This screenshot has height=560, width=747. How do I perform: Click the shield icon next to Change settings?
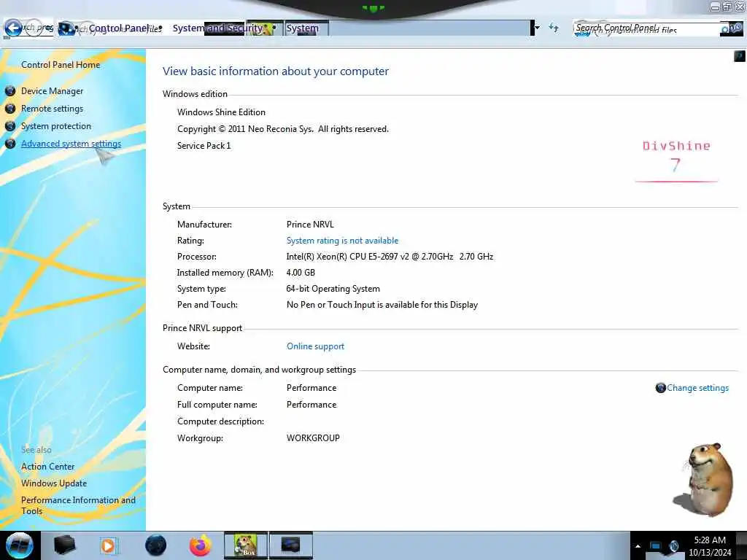point(660,388)
